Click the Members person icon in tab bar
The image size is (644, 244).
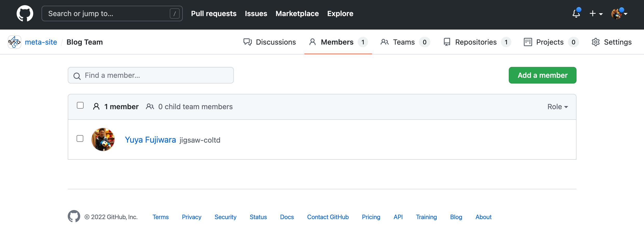tap(313, 42)
